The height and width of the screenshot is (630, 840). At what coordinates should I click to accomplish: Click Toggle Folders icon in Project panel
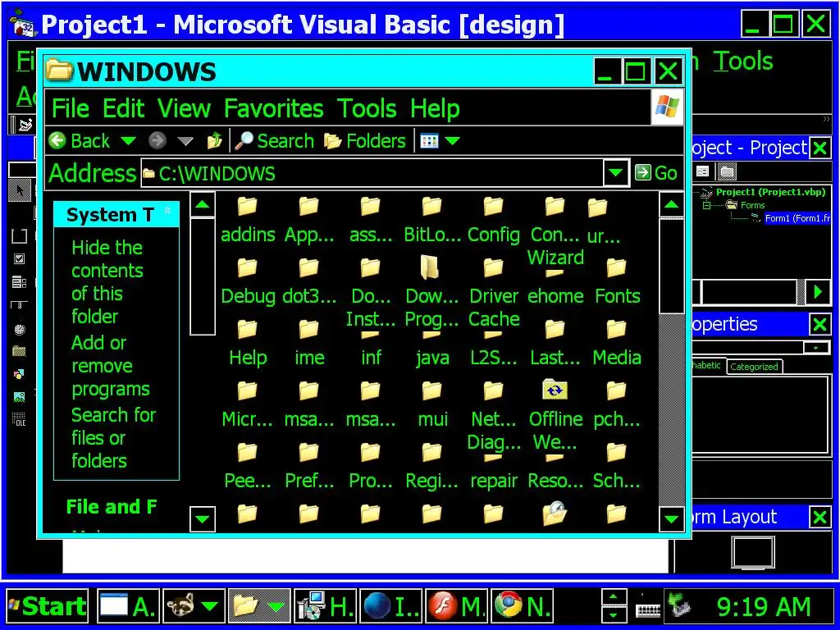click(x=727, y=171)
